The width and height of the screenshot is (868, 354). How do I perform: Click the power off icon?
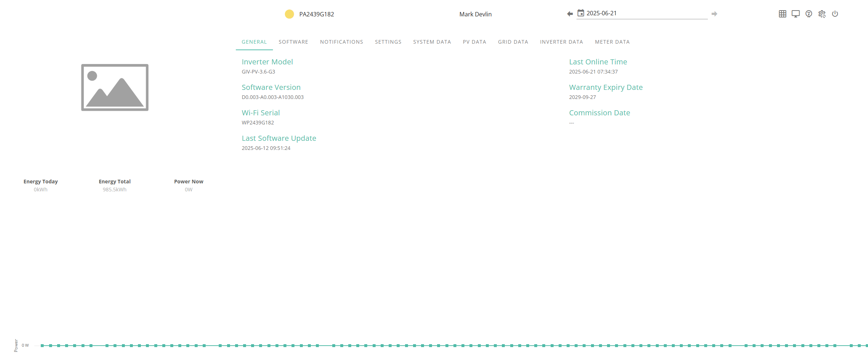[x=835, y=14]
